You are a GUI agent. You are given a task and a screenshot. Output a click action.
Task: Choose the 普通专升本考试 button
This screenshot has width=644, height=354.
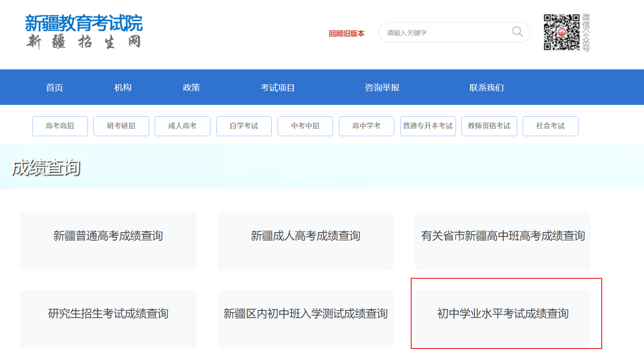point(428,126)
